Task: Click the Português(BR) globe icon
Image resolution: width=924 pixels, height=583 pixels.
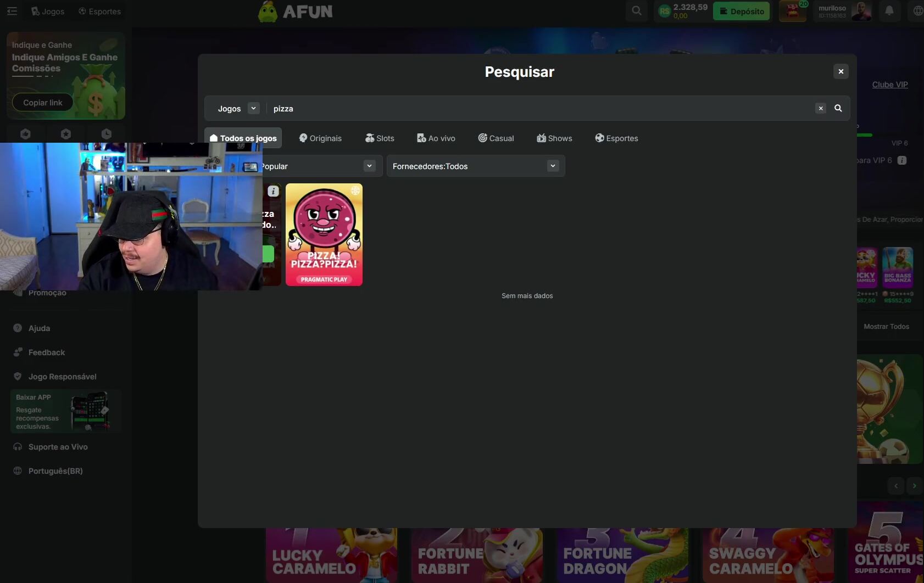Action: point(18,470)
